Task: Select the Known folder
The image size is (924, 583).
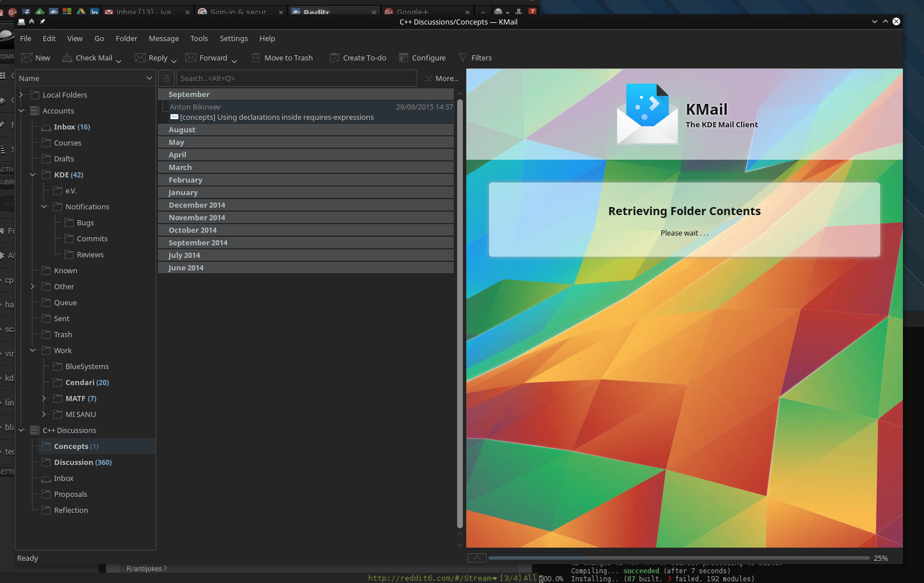Action: [x=66, y=270]
